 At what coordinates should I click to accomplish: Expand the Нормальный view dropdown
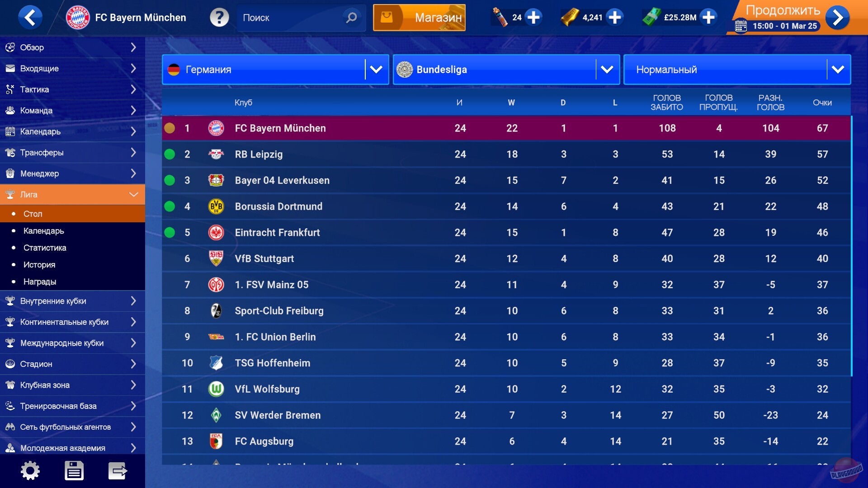point(737,70)
